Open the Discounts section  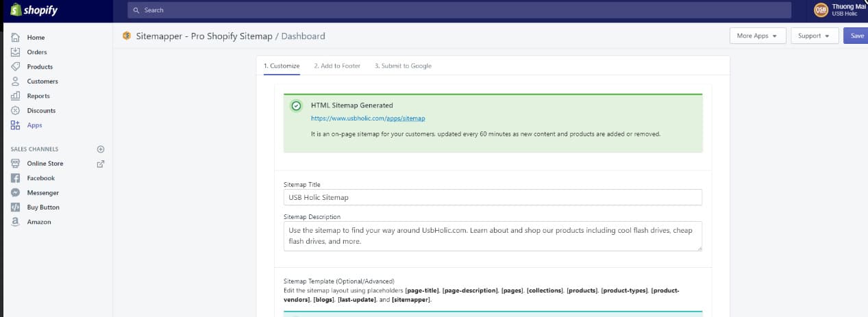point(41,111)
